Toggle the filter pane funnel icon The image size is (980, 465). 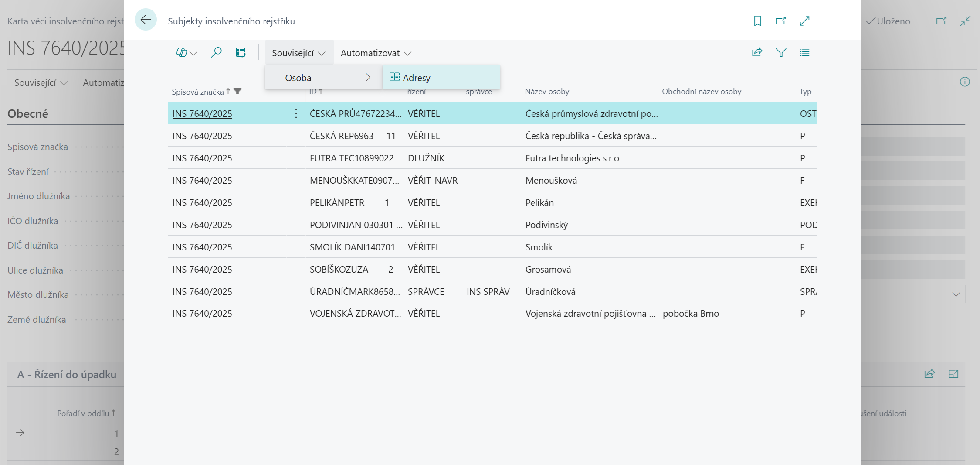tap(781, 53)
